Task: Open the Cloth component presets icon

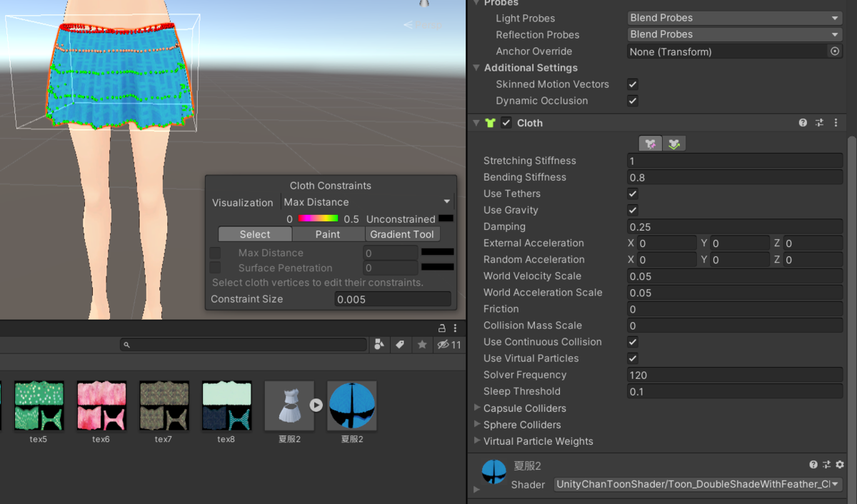Action: pyautogui.click(x=819, y=123)
